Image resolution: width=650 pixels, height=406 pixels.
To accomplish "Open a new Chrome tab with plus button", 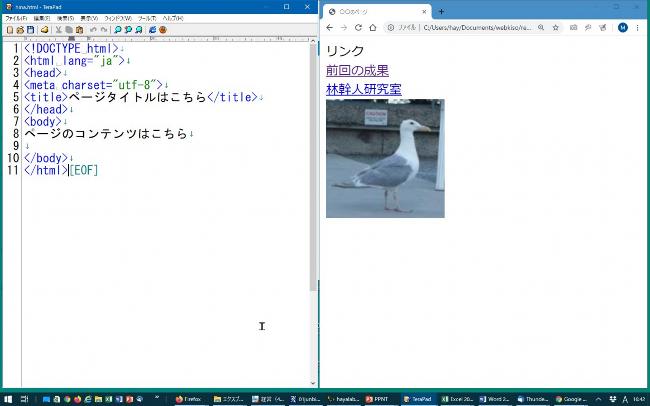I will [x=442, y=11].
